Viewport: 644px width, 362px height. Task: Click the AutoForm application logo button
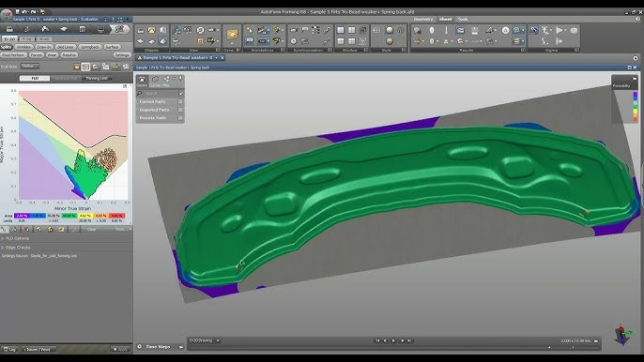click(6, 16)
